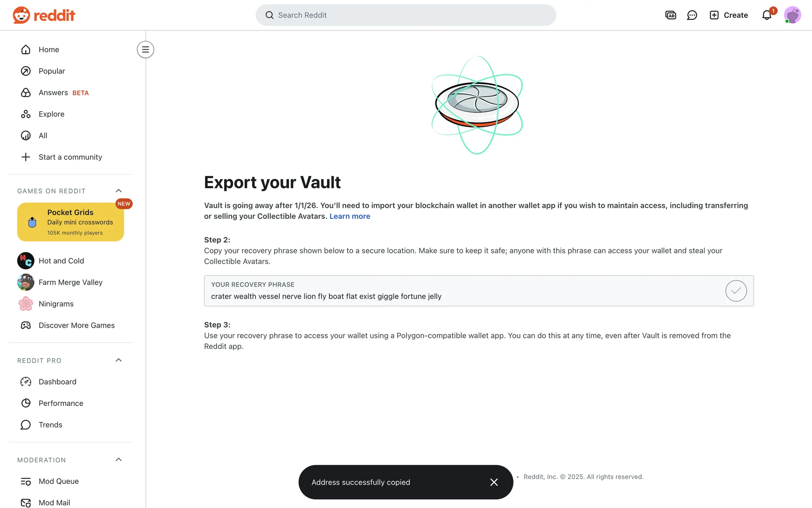
Task: Follow the Learn more link
Action: [350, 216]
